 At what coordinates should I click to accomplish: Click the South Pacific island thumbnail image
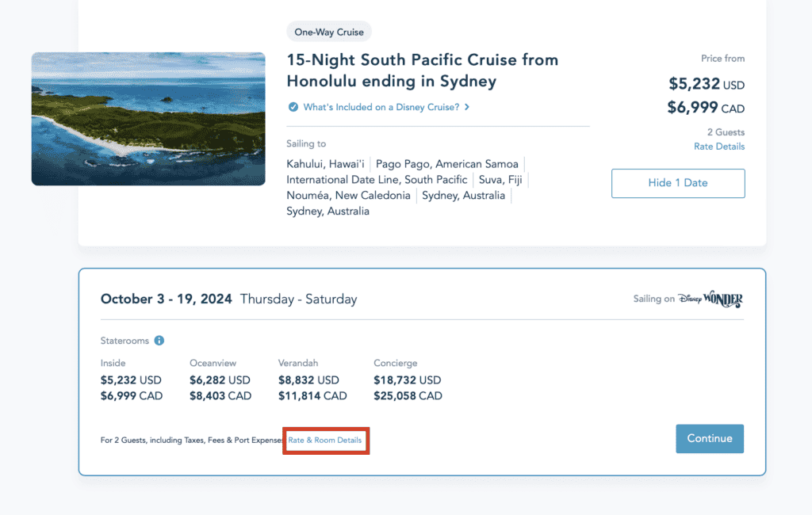pos(148,119)
